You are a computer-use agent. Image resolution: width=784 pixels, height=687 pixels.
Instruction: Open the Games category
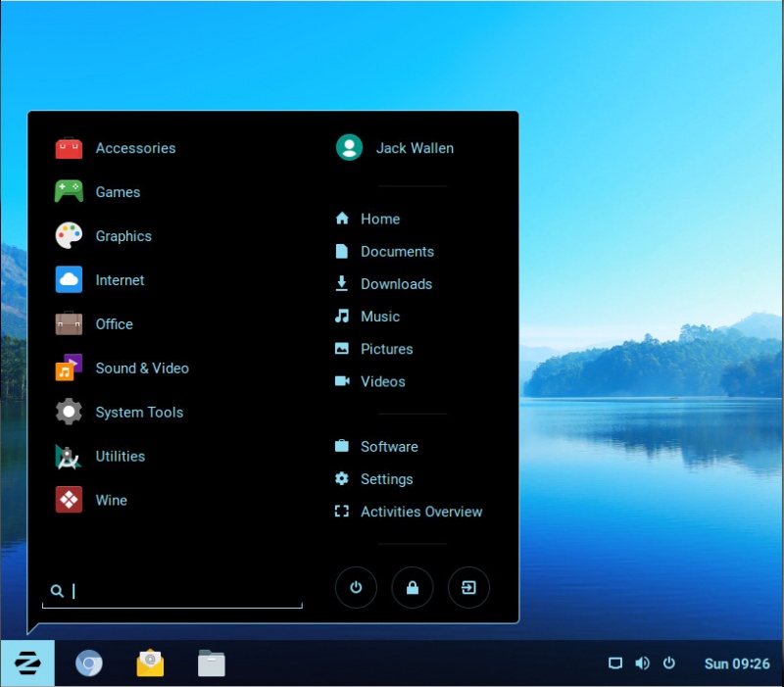(118, 192)
